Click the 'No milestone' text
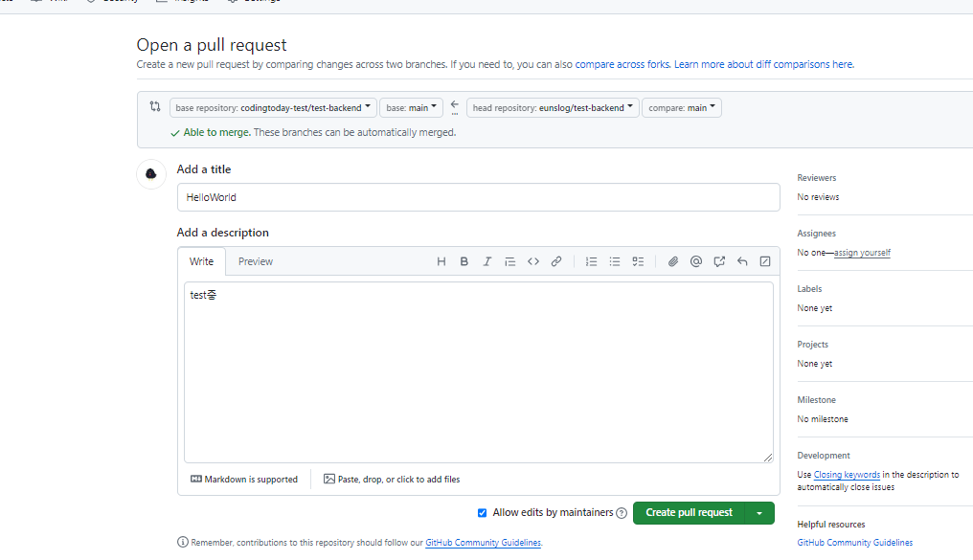Screen dimensions: 973x560 tap(823, 419)
